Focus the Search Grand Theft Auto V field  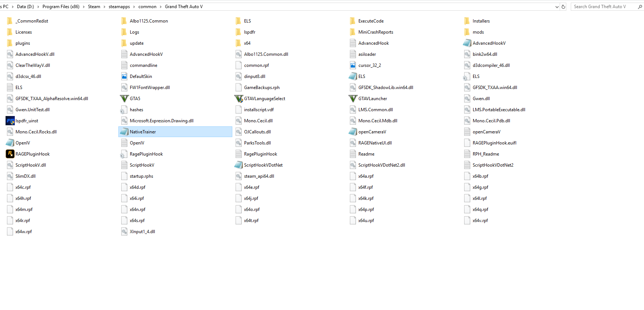(x=607, y=7)
